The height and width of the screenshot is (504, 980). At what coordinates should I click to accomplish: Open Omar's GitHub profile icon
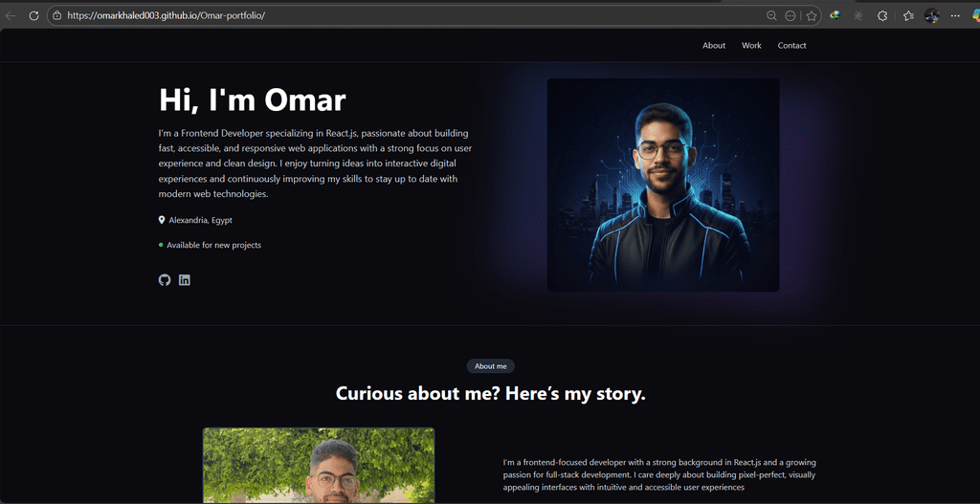tap(165, 280)
